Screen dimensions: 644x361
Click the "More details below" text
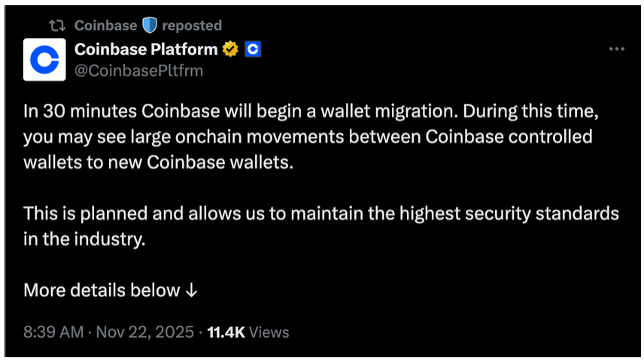(x=102, y=290)
